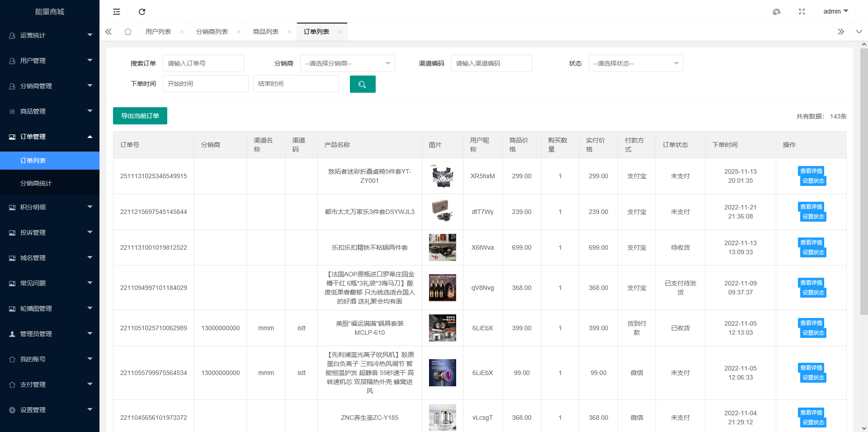Image resolution: width=868 pixels, height=432 pixels.
Task: Focus the 请输入渠道编码 input field
Action: (x=492, y=63)
